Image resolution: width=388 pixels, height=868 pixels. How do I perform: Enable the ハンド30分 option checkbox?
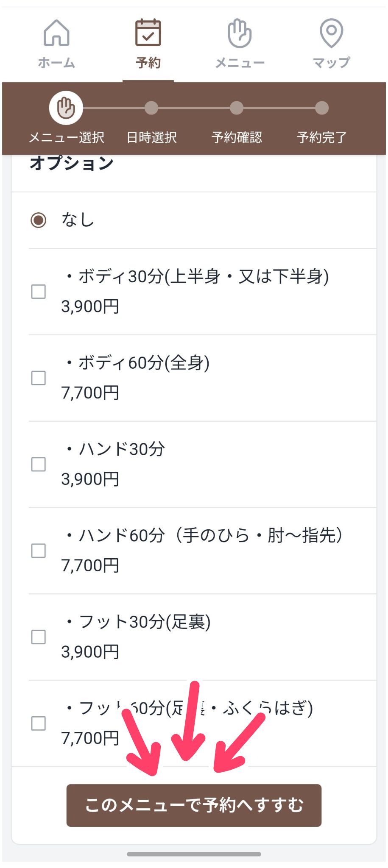click(x=39, y=464)
